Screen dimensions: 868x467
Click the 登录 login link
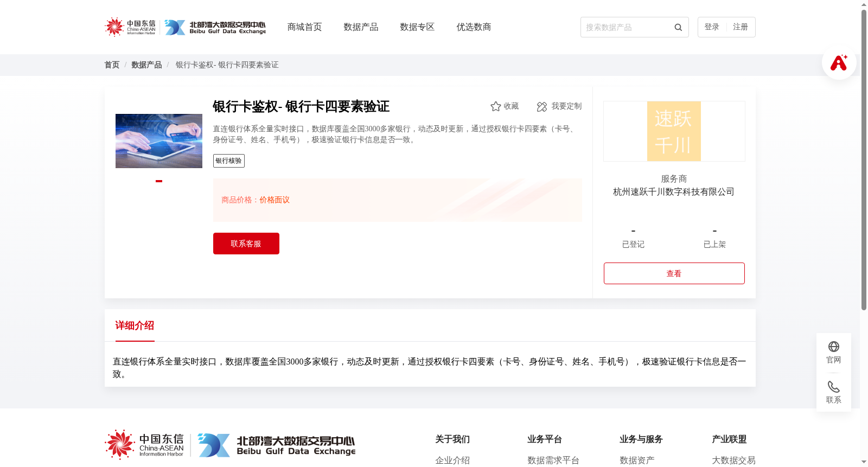tap(712, 27)
